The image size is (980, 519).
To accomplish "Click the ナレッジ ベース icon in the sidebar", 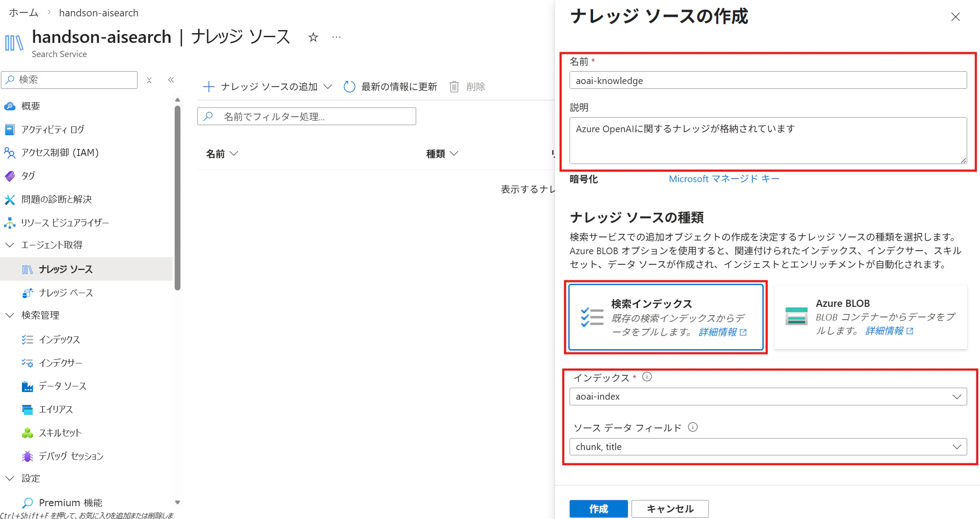I will [x=27, y=293].
